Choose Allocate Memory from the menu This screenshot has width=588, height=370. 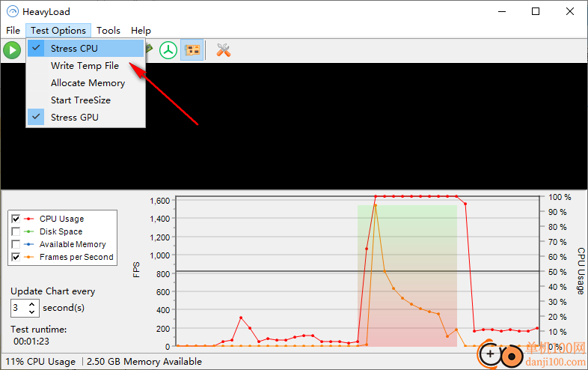pyautogui.click(x=85, y=83)
